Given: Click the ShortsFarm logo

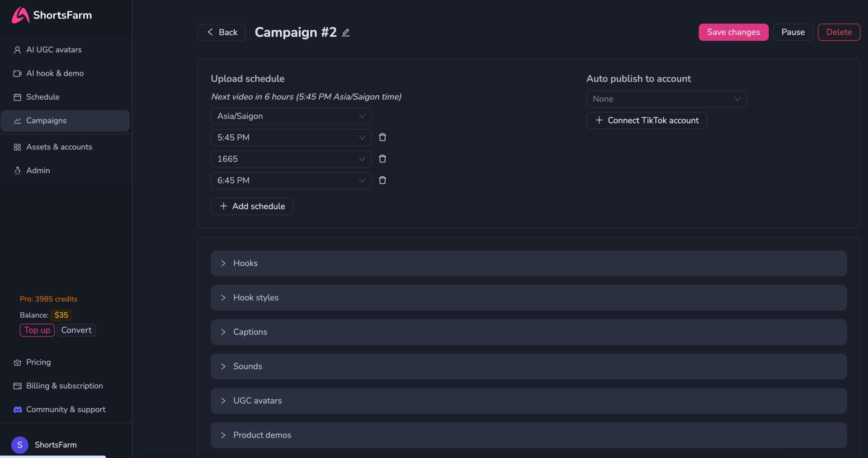Looking at the screenshot, I should 52,15.
